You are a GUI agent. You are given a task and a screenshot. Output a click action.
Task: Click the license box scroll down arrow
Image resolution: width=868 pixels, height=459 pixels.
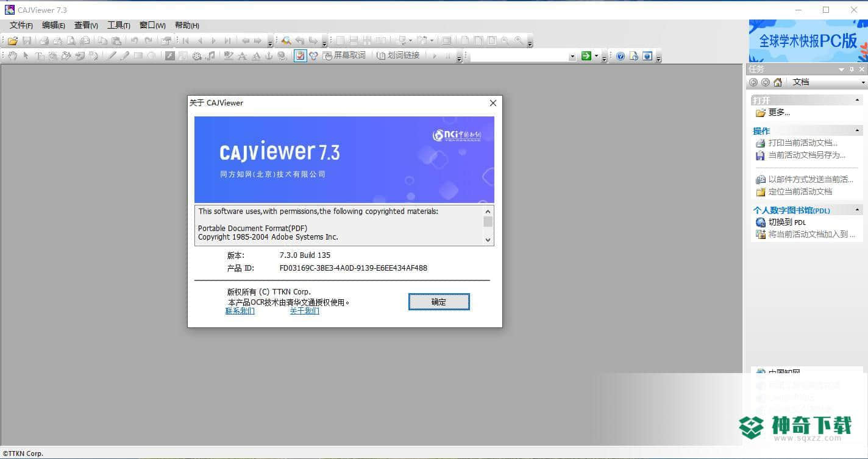pyautogui.click(x=488, y=240)
